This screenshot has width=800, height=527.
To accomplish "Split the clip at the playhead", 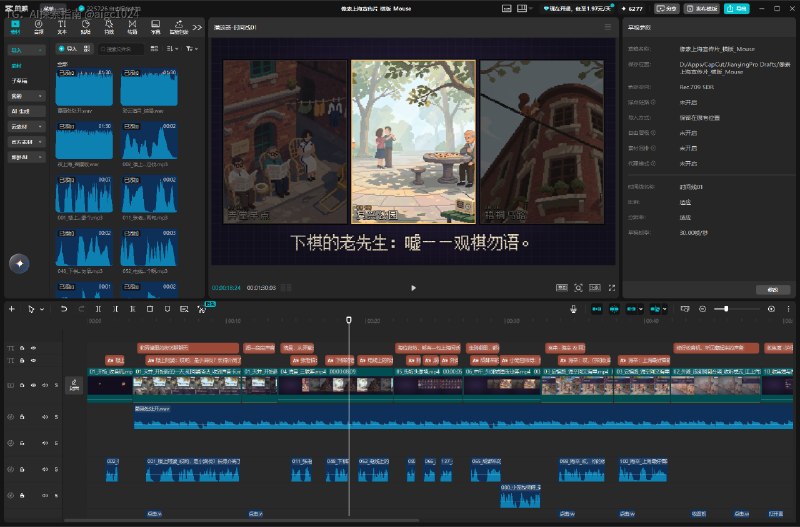I will 98,309.
